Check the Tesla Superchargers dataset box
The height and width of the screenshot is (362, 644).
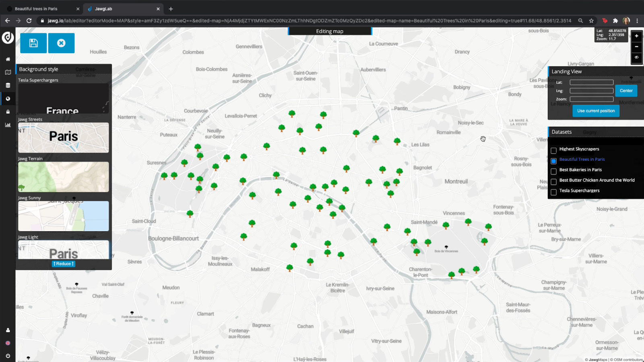(553, 192)
